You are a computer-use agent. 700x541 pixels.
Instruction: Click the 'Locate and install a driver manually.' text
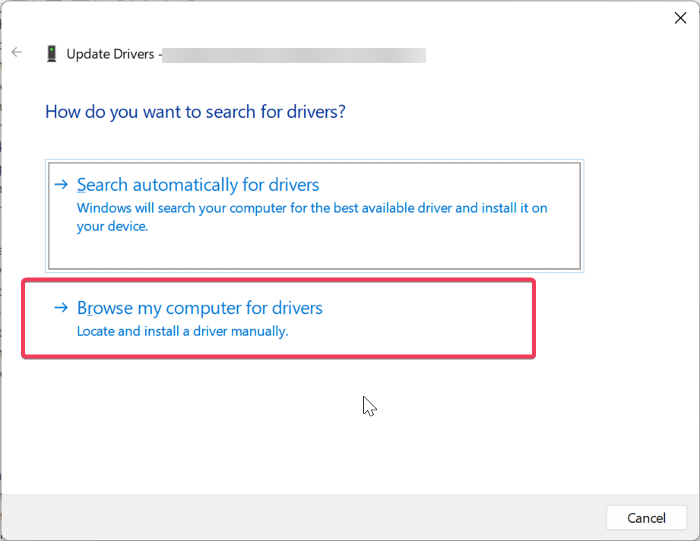tap(183, 331)
